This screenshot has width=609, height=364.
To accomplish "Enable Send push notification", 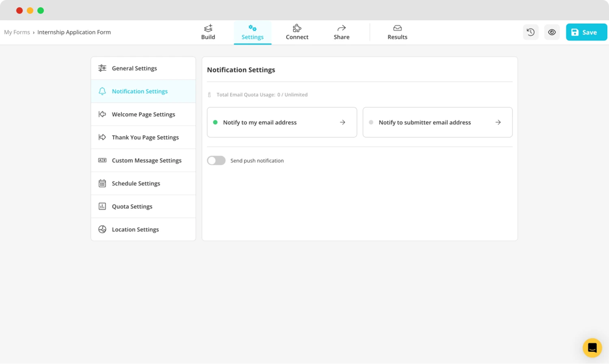I will click(216, 160).
